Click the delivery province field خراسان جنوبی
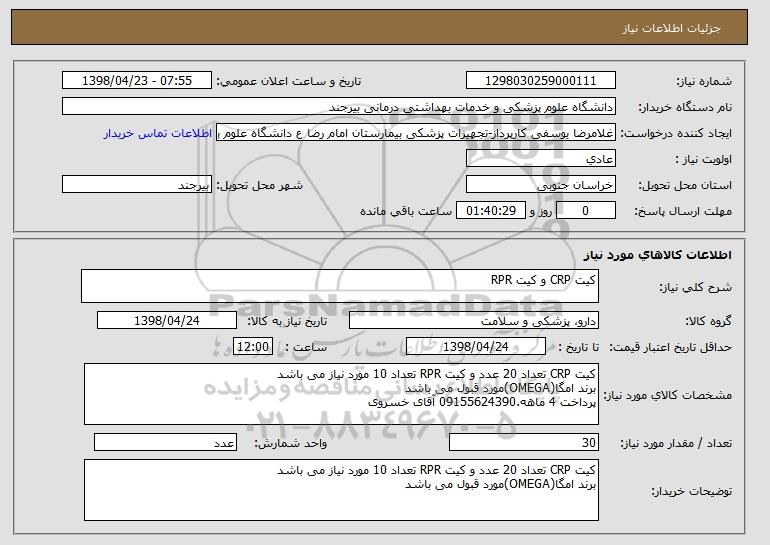The width and height of the screenshot is (770, 545). tap(541, 185)
